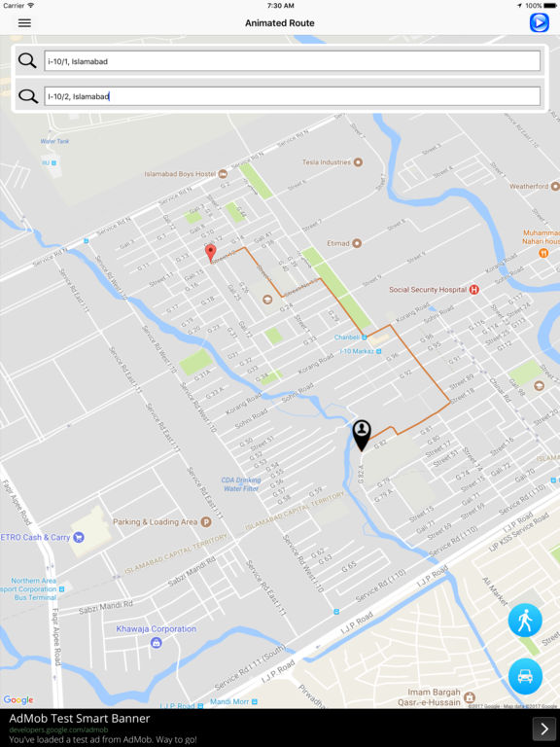560x747 pixels.
Task: Tap the Parking & Loading Area marker
Action: click(x=206, y=521)
